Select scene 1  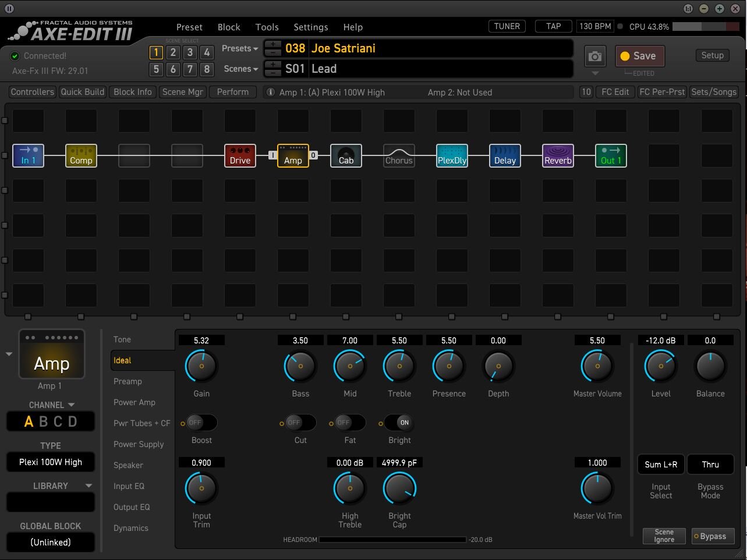[x=156, y=52]
